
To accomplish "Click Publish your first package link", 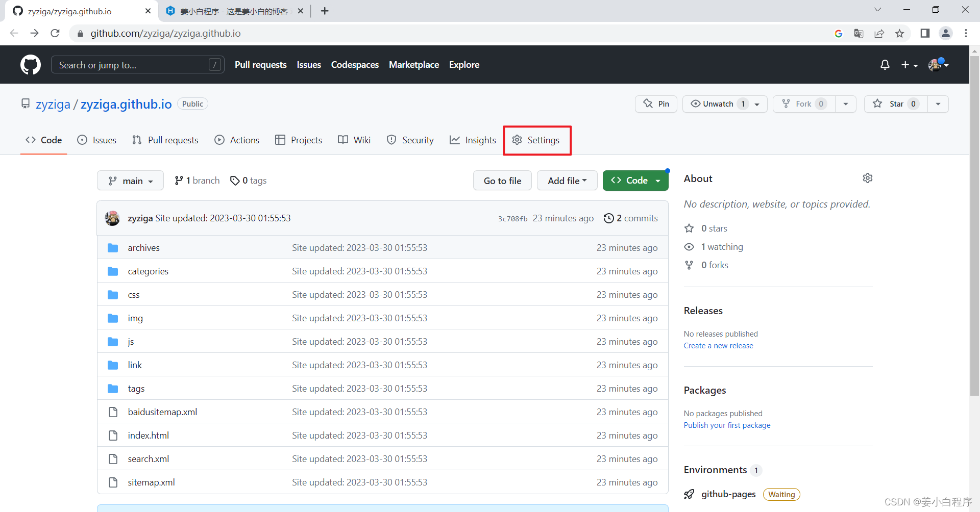I will (x=727, y=425).
